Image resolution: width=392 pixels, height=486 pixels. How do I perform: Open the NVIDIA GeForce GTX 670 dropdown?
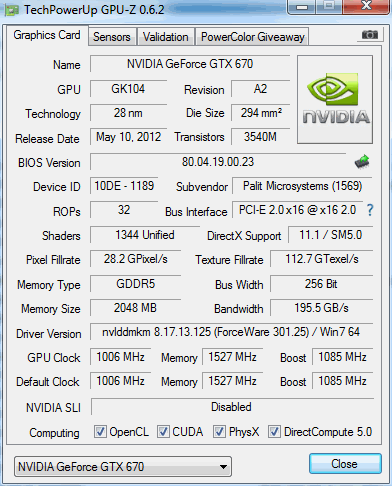(123, 466)
